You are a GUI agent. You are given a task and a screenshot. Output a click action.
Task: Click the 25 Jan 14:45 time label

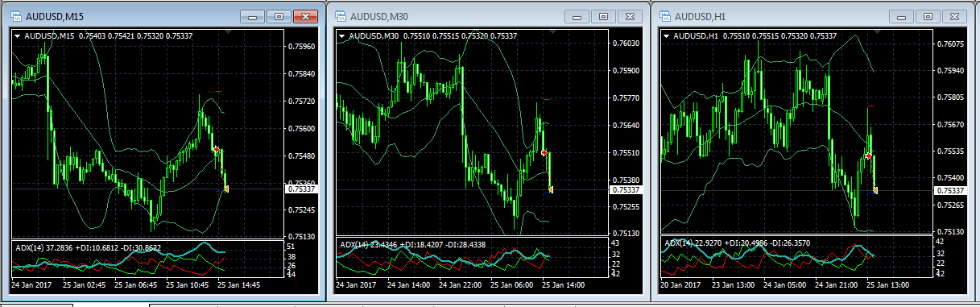pos(240,285)
